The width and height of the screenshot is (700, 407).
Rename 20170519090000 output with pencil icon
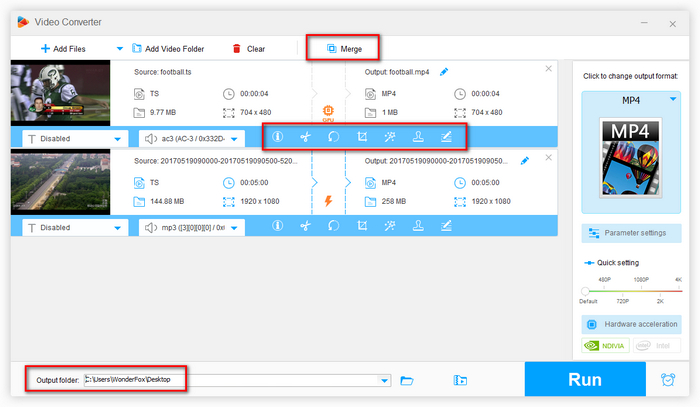tap(525, 161)
